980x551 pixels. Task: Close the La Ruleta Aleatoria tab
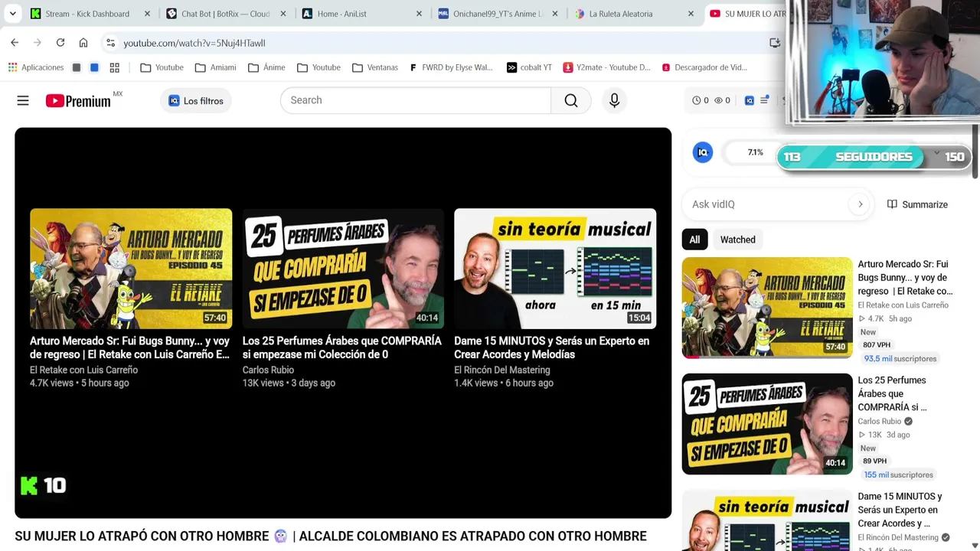click(691, 14)
